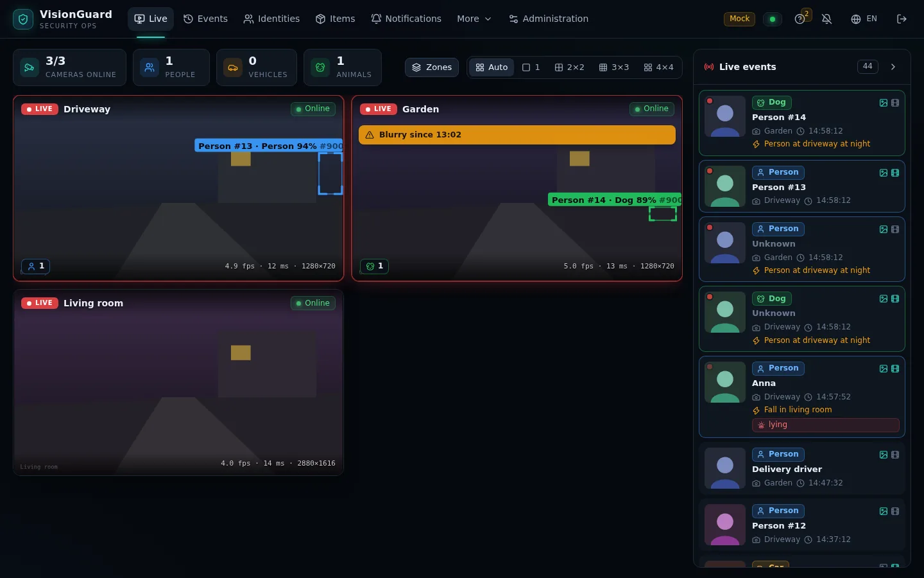Screen dimensions: 924x578
Task: Open the Live tab
Action: click(x=151, y=19)
